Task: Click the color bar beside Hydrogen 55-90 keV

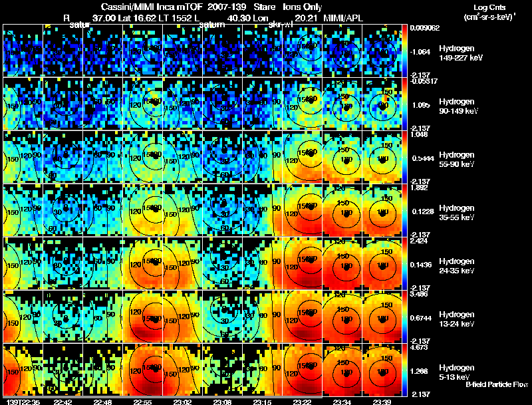Action: (404, 157)
